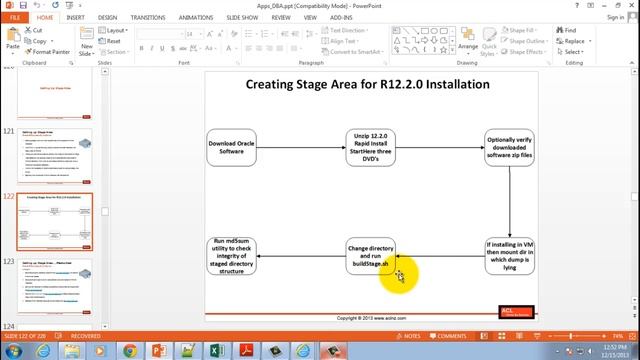640x360 pixels.
Task: Open the font name combo box
Action: [x=160, y=34]
